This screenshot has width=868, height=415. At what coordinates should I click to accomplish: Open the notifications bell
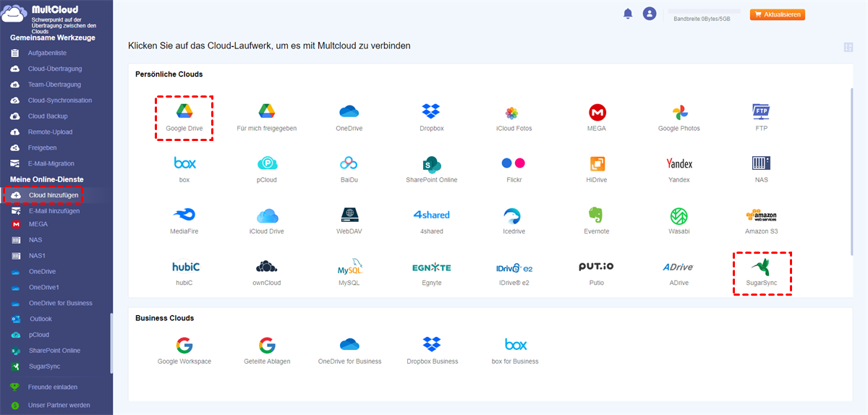628,14
